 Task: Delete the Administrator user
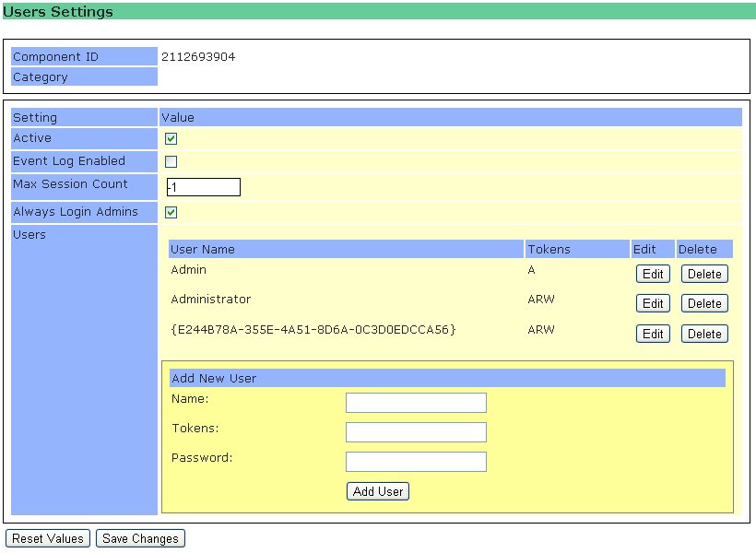(704, 304)
